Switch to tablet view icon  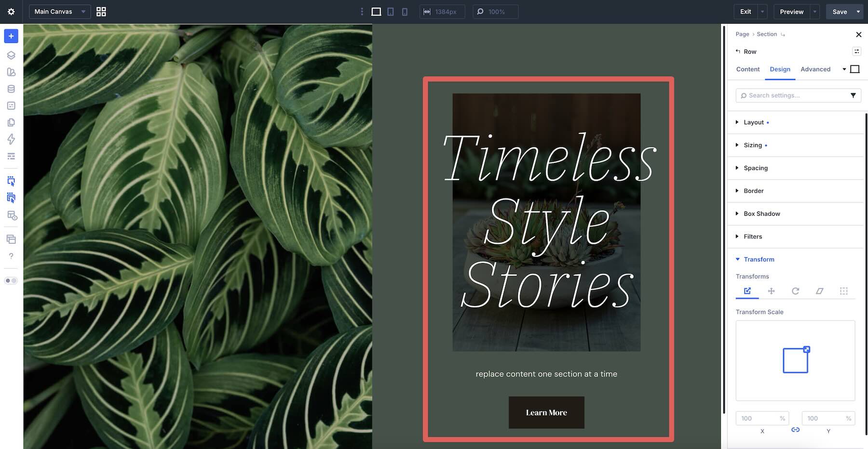(x=391, y=12)
